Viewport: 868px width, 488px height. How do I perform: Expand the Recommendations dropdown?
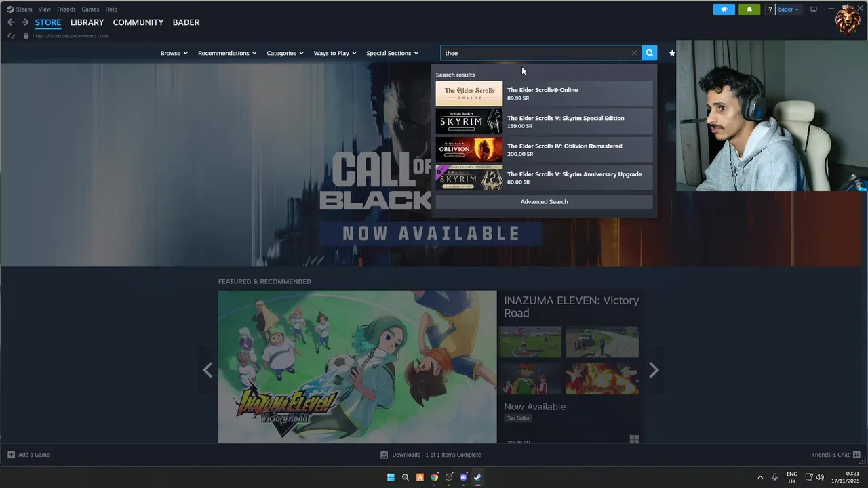pyautogui.click(x=227, y=53)
